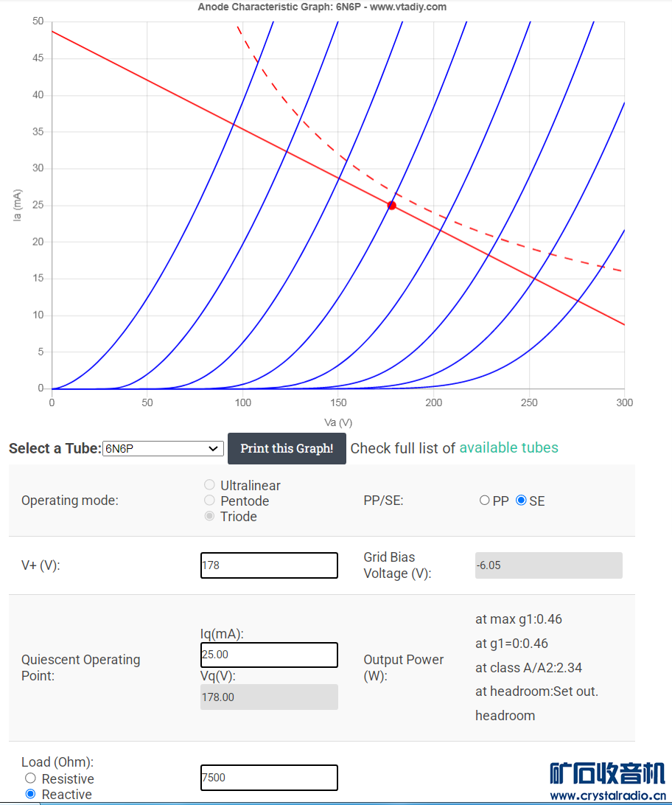
Task: Select the Triode operating mode
Action: click(210, 516)
